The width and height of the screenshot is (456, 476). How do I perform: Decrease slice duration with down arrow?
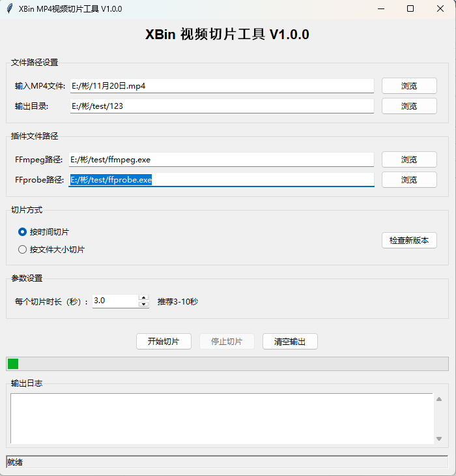pos(144,305)
